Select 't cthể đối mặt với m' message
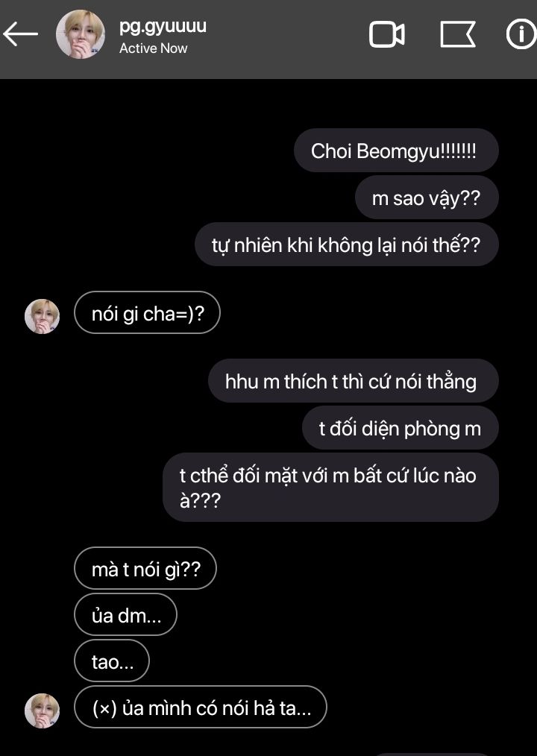The image size is (537, 756). coord(330,488)
